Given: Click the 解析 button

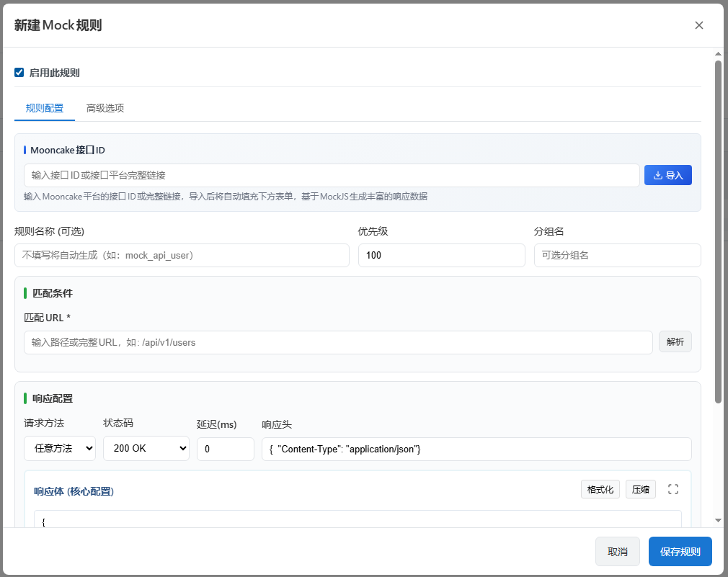Looking at the screenshot, I should pos(675,342).
